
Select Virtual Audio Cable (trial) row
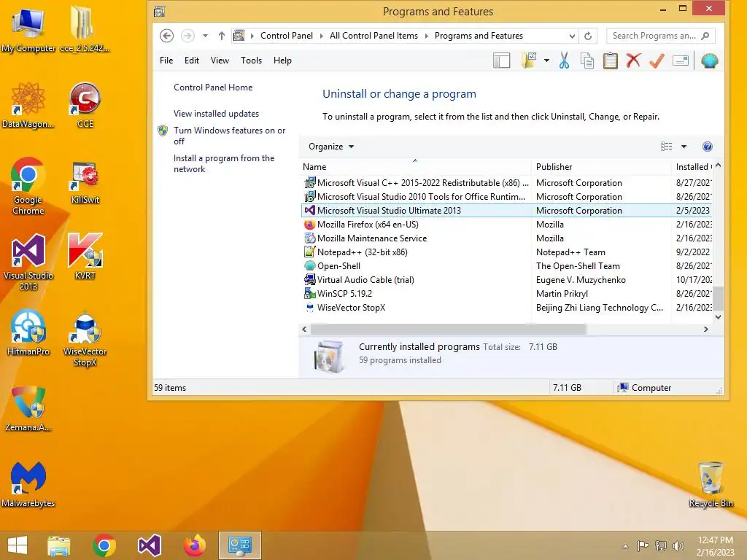[x=507, y=280]
